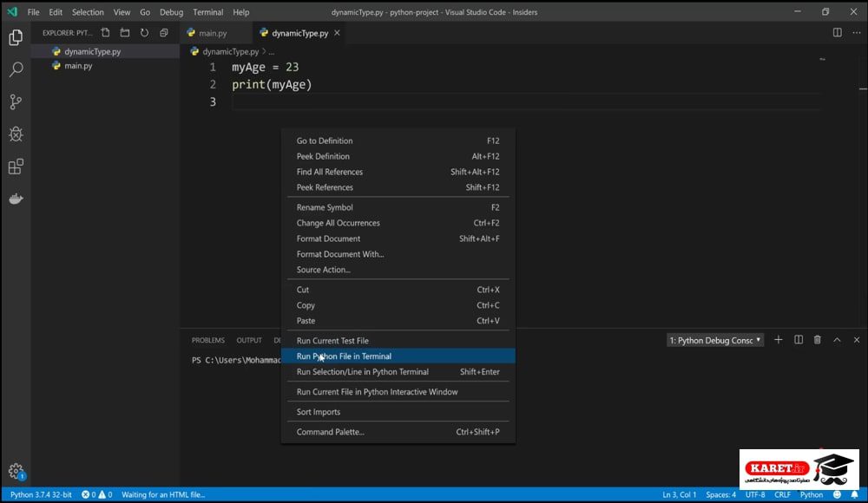Viewport: 868px width, 503px height.
Task: Click the feedback smiley in status bar
Action: click(x=837, y=494)
